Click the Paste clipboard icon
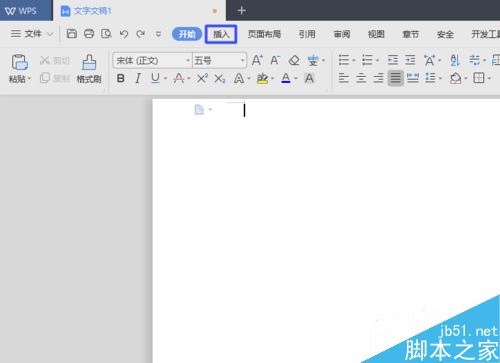The image size is (500, 363). pyautogui.click(x=20, y=62)
